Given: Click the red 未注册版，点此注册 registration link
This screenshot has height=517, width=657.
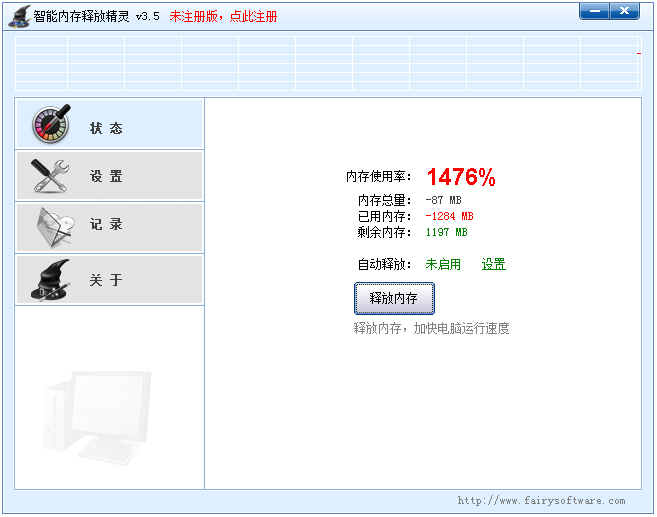Looking at the screenshot, I should click(x=223, y=16).
